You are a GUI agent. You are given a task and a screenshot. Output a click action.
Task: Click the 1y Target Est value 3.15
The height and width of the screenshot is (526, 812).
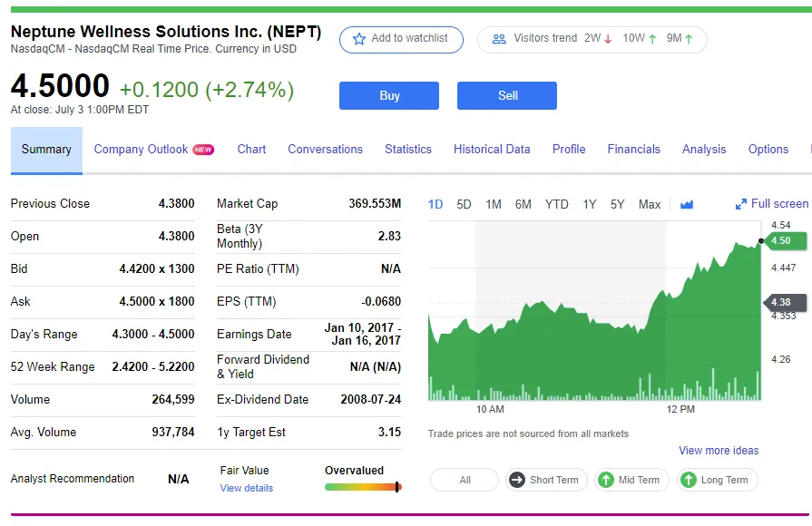[x=389, y=433]
